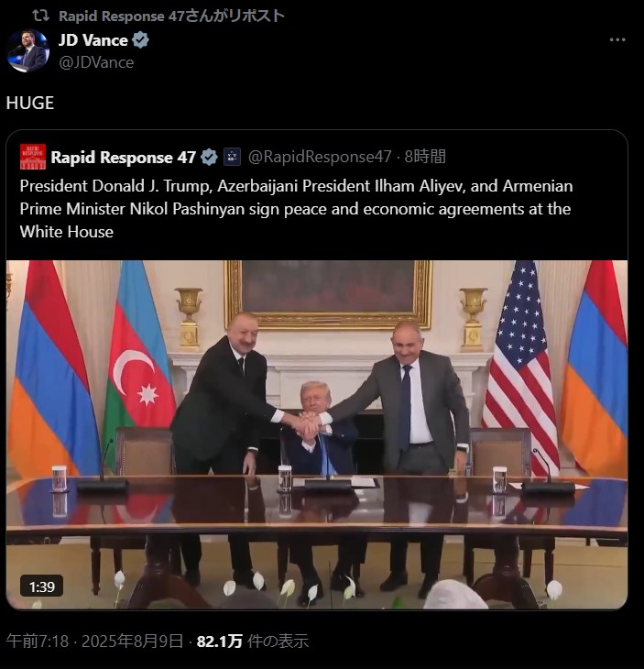Open the three-dot more options menu
The width and height of the screenshot is (644, 669).
(x=617, y=40)
